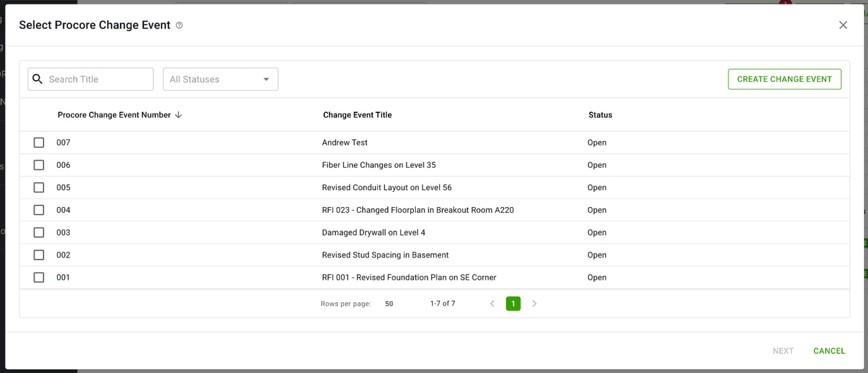Check the checkbox for Damaged Drywall on Level 4

38,232
